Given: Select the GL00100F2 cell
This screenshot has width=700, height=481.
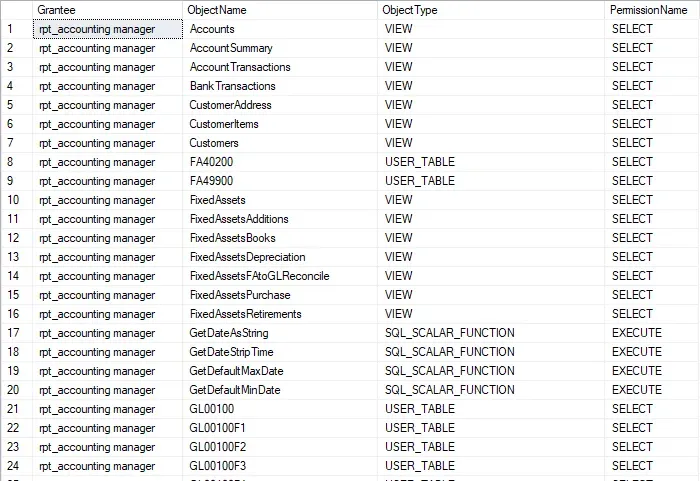Looking at the screenshot, I should [x=217, y=447].
